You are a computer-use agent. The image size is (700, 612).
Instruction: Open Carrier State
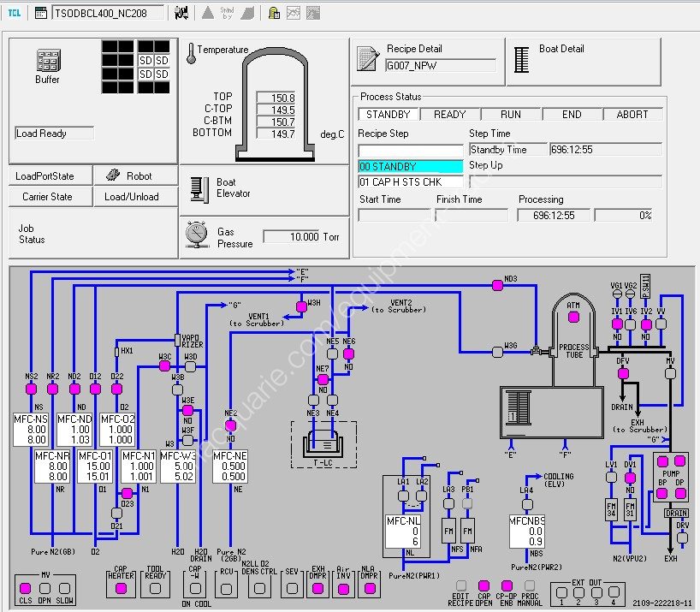tap(50, 196)
